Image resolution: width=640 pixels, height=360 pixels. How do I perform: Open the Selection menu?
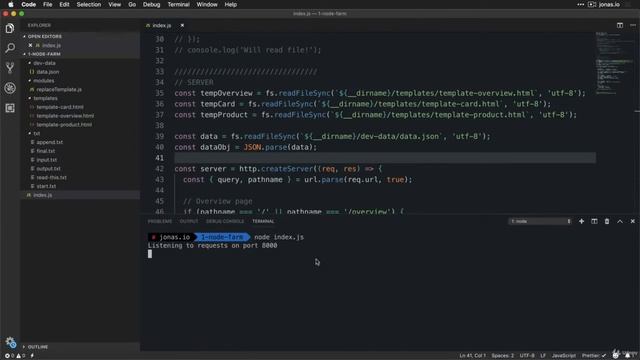tap(89, 4)
